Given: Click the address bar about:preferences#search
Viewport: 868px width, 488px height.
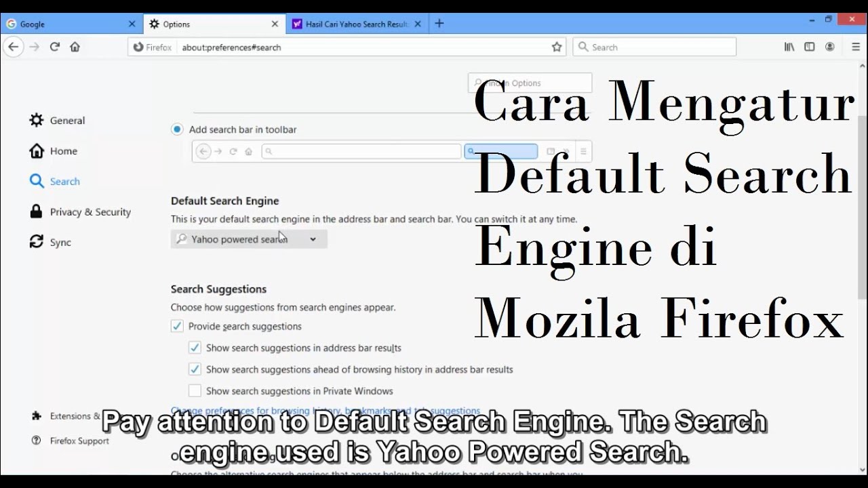Looking at the screenshot, I should (x=346, y=47).
